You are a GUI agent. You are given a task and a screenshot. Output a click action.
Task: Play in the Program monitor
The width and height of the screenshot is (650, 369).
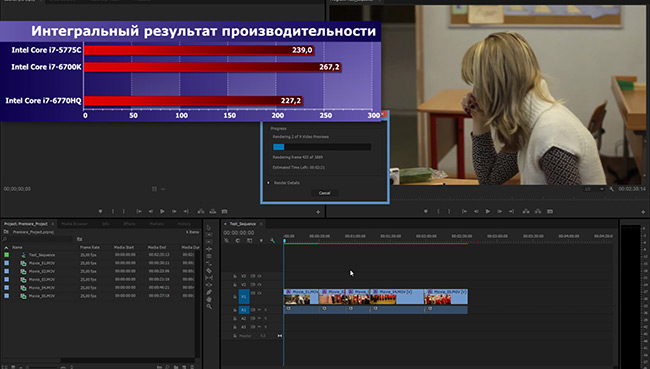(488, 211)
